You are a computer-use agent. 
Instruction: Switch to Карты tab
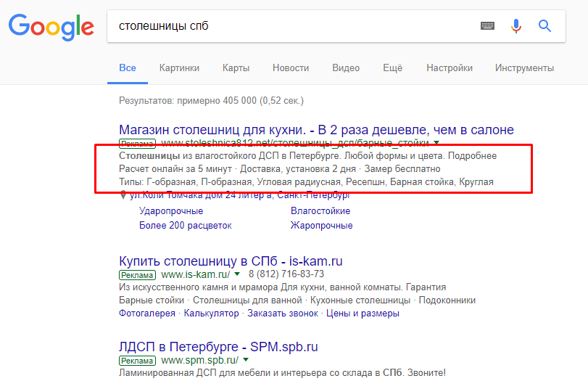pos(236,68)
